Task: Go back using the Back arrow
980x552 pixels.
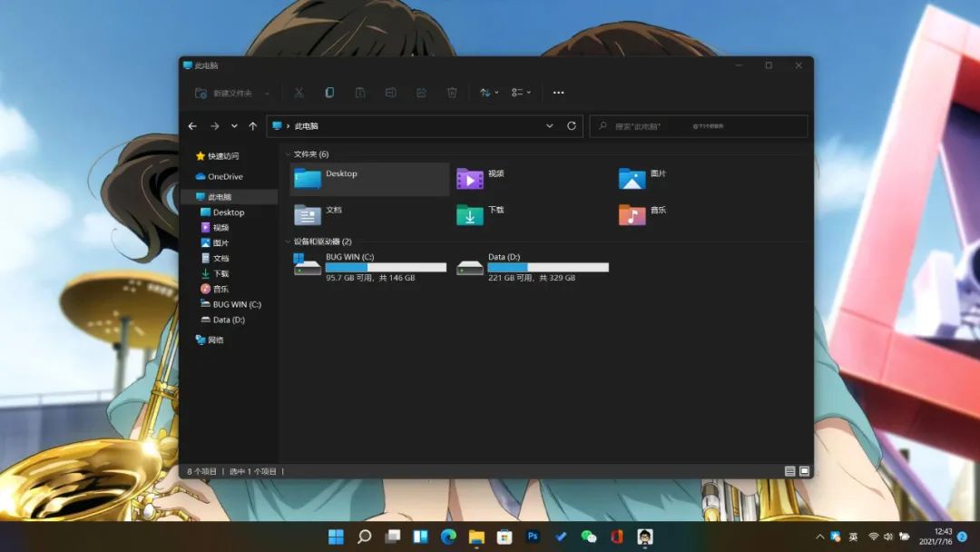Action: tap(192, 126)
